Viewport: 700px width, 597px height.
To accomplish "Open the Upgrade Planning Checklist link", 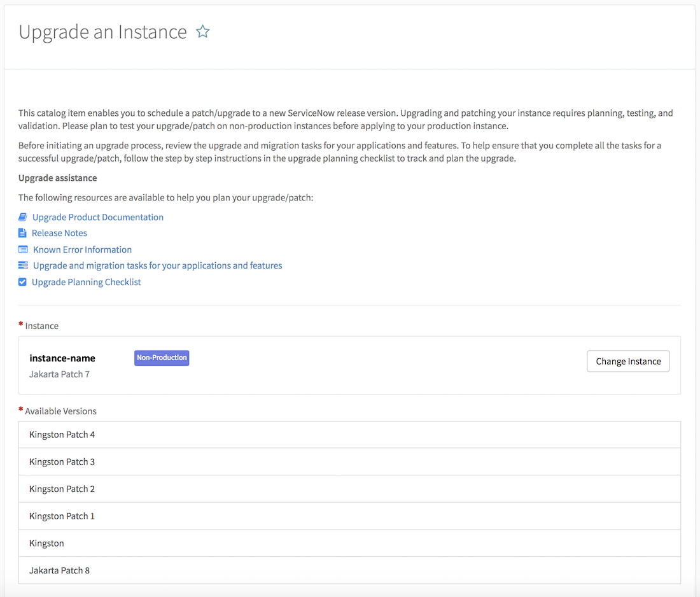I will tap(86, 282).
